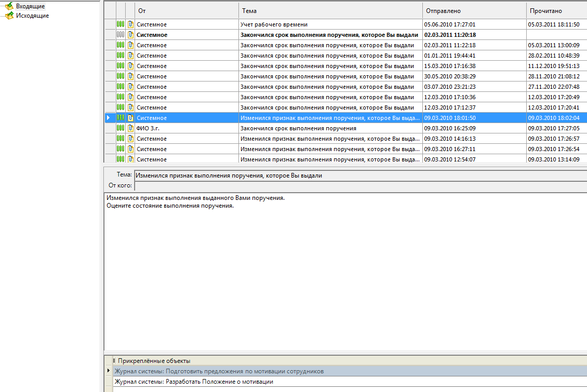Click priority icon of the ФИО З.г. row

click(121, 128)
